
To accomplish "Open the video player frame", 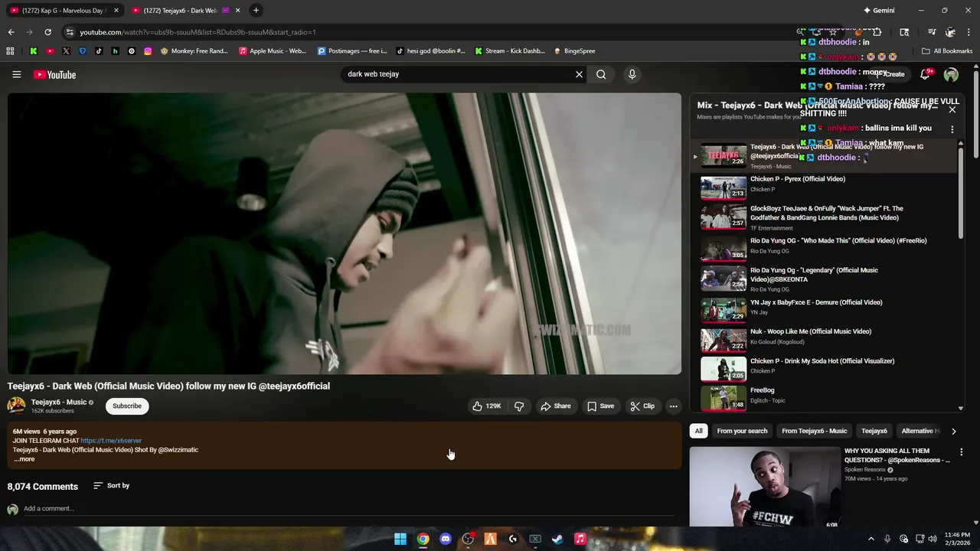I will pyautogui.click(x=345, y=233).
